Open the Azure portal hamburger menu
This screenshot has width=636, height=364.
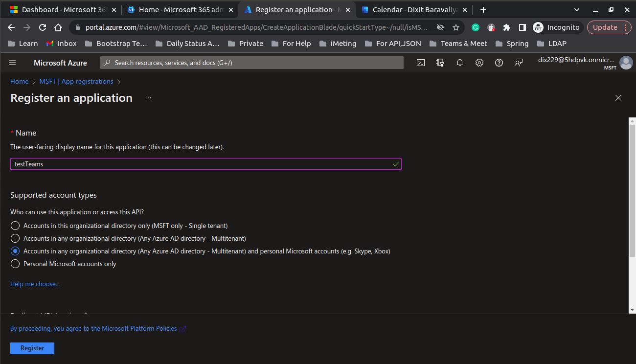click(12, 63)
